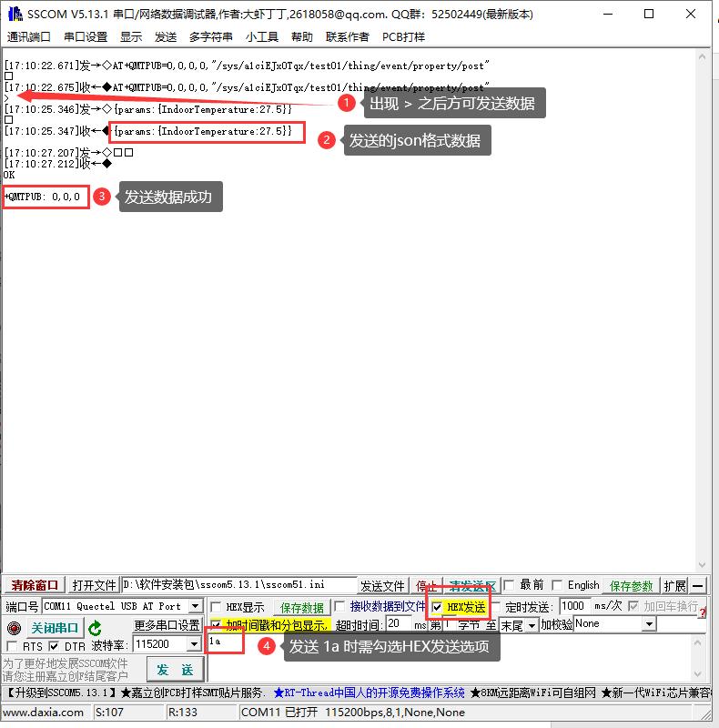Viewport: 719px width, 728px height.
Task: Click the receive window scrollbar down arrow
Action: coord(702,564)
